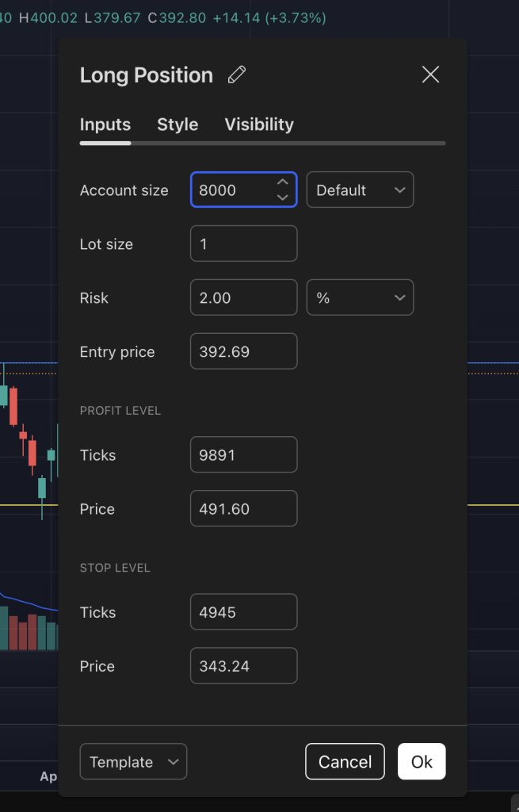Click the Cancel button
This screenshot has width=519, height=812.
pyautogui.click(x=345, y=761)
